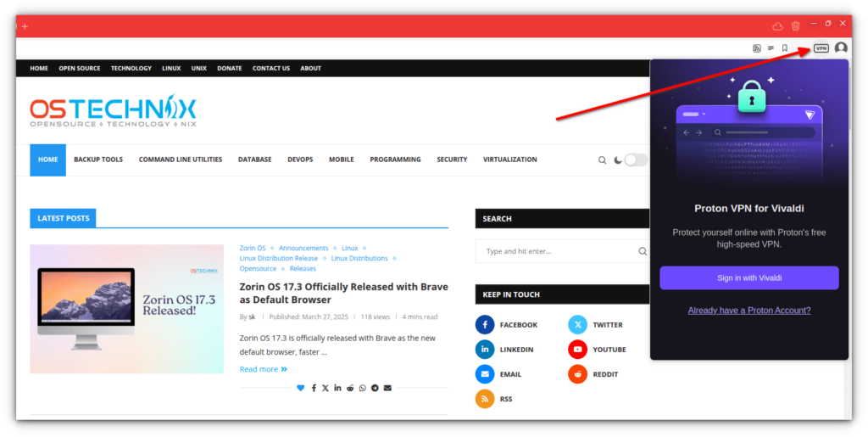Image resolution: width=868 pixels, height=437 pixels.
Task: Click the Already have a Proton Account link
Action: [x=749, y=311]
